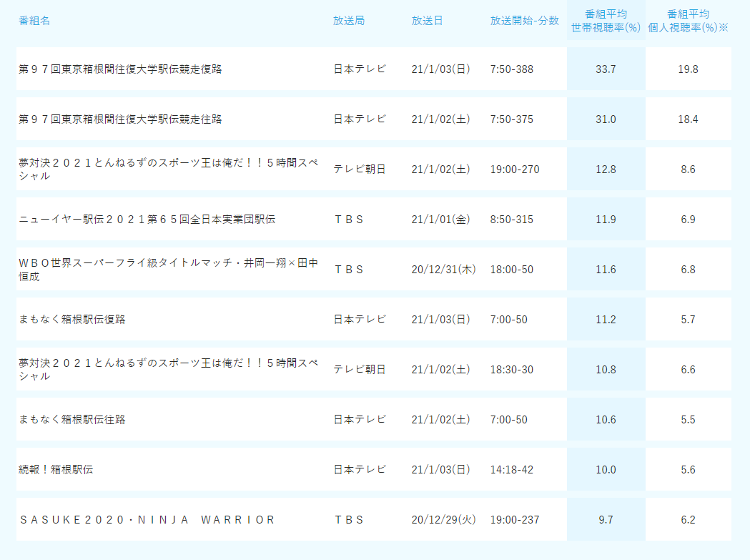Click individual rating 8.6
750x560 pixels.
click(688, 169)
